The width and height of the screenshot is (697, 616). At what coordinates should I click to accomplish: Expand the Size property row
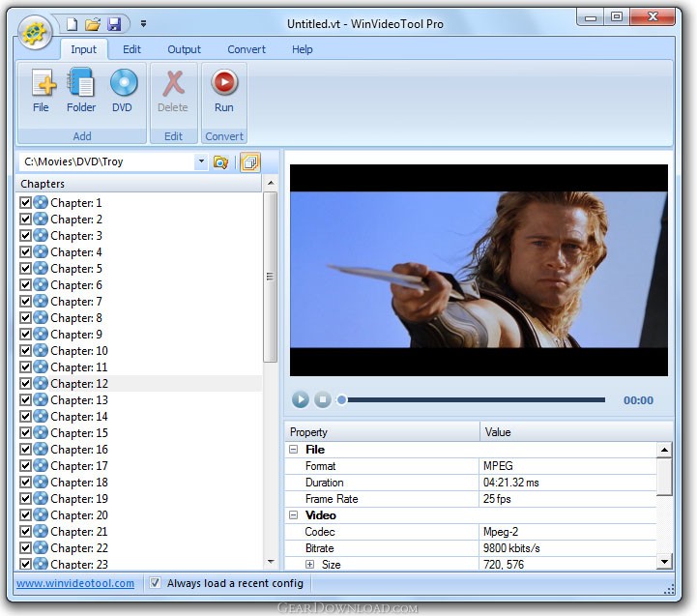click(309, 564)
